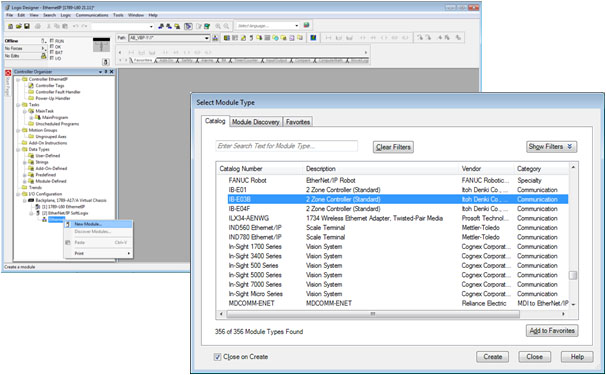Click the lock icon beside No Edits

click(44, 56)
